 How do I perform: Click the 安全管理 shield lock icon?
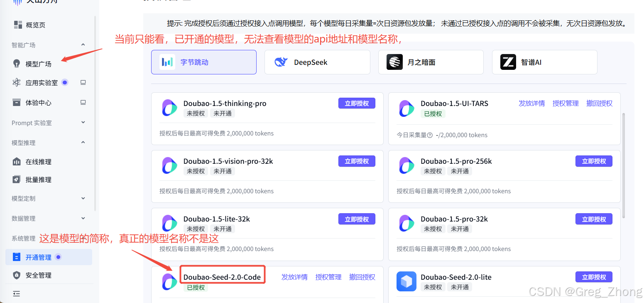click(x=17, y=275)
